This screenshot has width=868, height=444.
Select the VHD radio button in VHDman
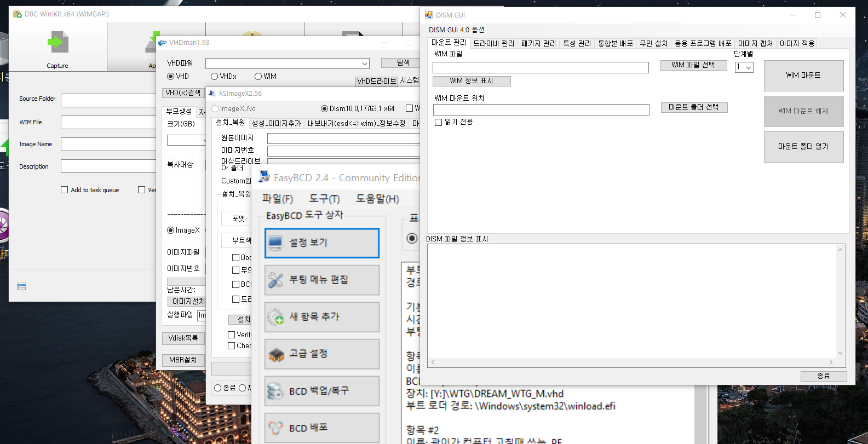click(170, 77)
